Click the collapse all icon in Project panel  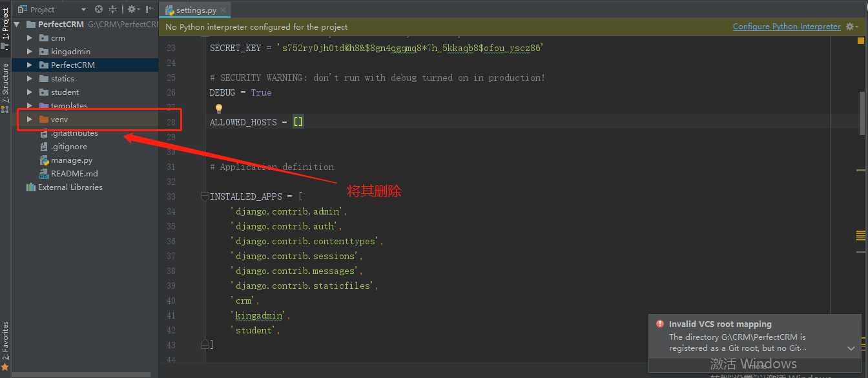(113, 9)
